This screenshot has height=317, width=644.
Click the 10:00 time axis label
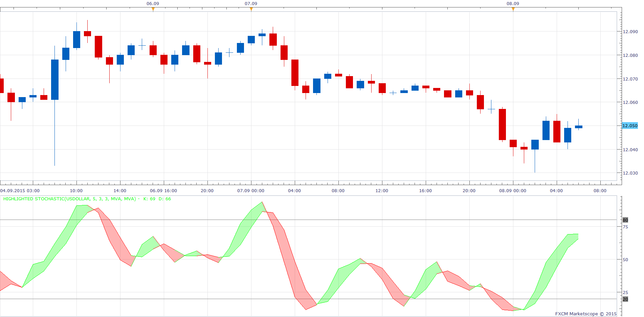76,191
